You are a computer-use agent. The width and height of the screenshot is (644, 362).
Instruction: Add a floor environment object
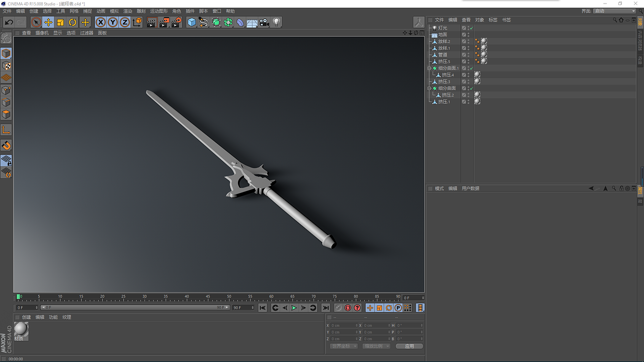[x=252, y=22]
